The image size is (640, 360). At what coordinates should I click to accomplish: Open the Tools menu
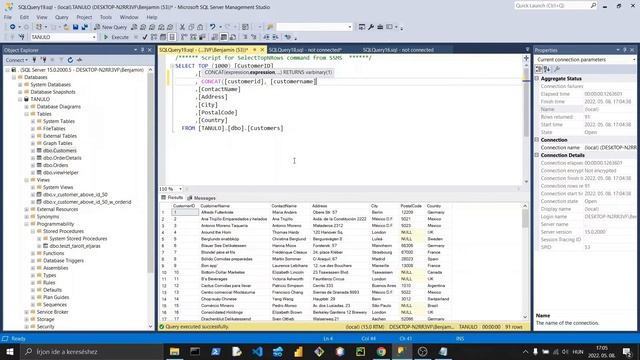click(106, 17)
